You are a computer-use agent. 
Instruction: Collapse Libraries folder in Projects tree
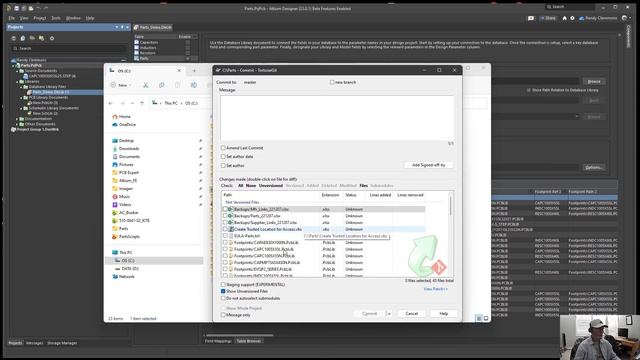(17, 82)
